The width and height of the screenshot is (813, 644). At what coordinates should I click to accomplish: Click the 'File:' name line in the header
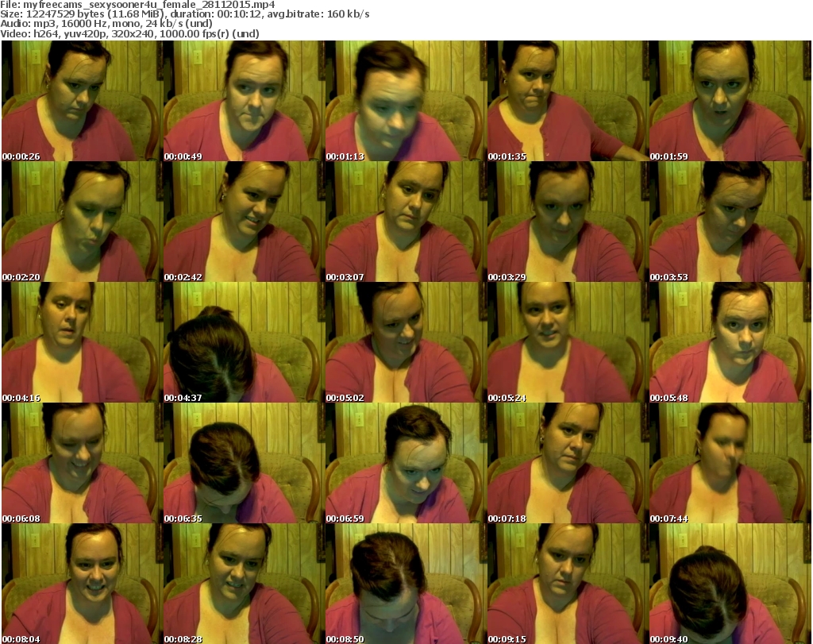137,5
